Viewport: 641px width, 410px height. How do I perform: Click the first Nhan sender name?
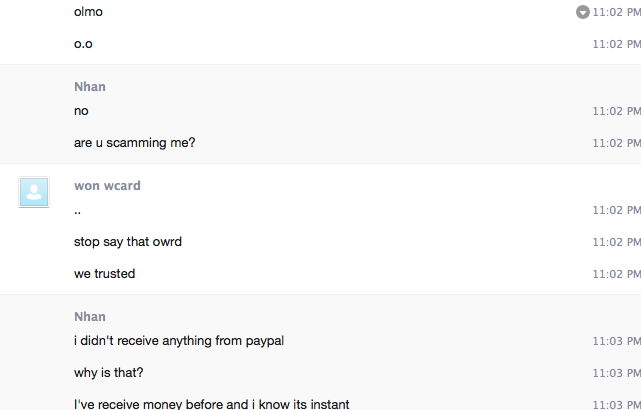tap(90, 87)
